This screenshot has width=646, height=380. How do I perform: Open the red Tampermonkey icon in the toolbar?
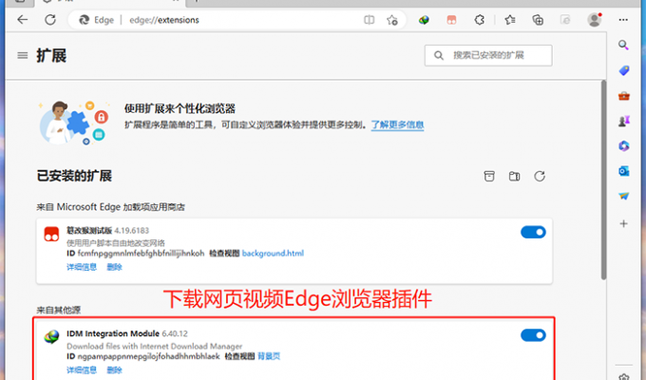[452, 20]
